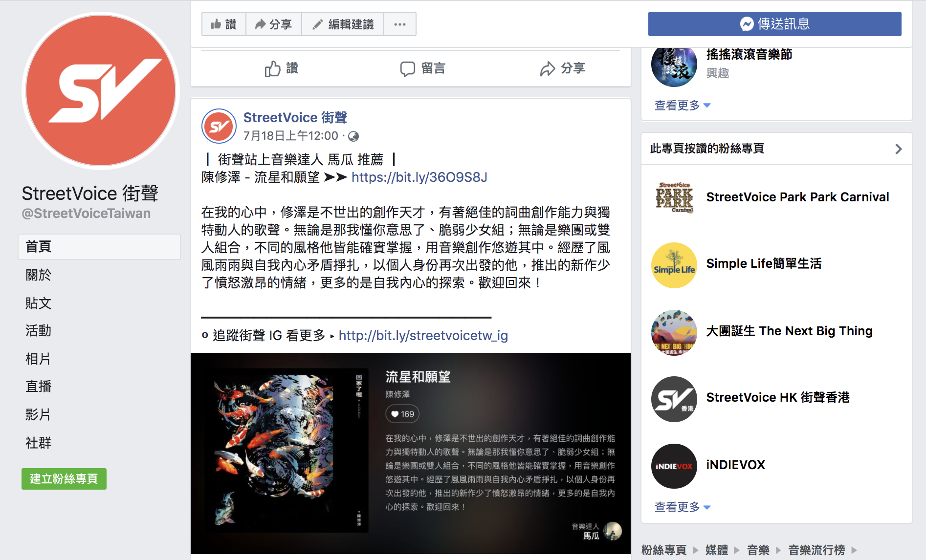This screenshot has height=560, width=926.
Task: Select 相片 in the left sidebar
Action: coord(38,359)
